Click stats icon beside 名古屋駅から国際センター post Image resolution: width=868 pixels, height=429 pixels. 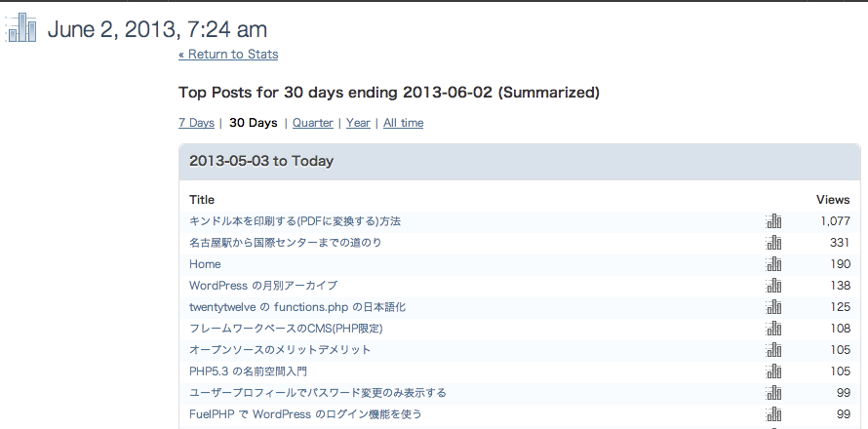tap(773, 243)
